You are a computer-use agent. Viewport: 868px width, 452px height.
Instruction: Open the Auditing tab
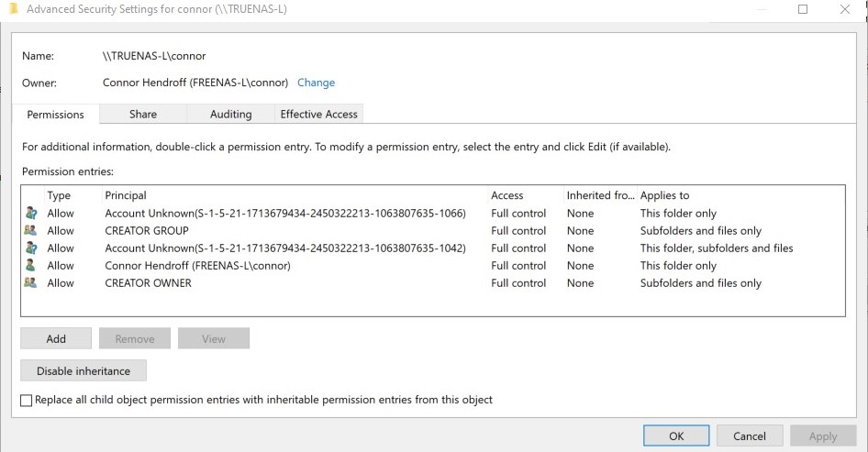click(230, 115)
